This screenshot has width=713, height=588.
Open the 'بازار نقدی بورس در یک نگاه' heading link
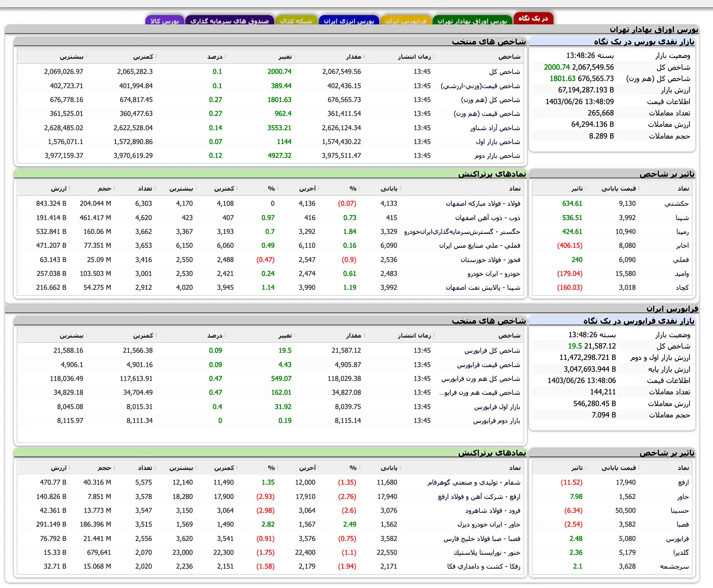click(x=644, y=42)
